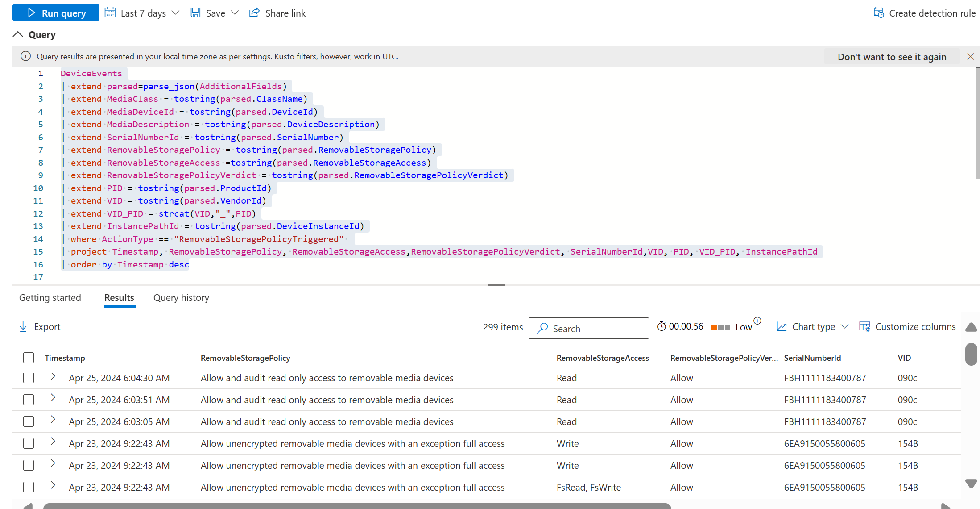Screen dimensions: 980x509
Task: Click the Customize columns icon
Action: 864,327
